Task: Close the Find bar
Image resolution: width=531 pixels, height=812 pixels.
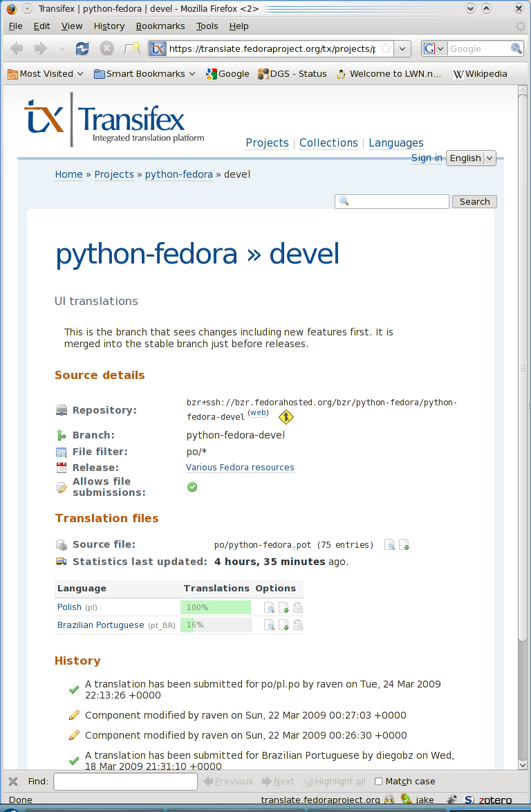Action: (x=13, y=782)
